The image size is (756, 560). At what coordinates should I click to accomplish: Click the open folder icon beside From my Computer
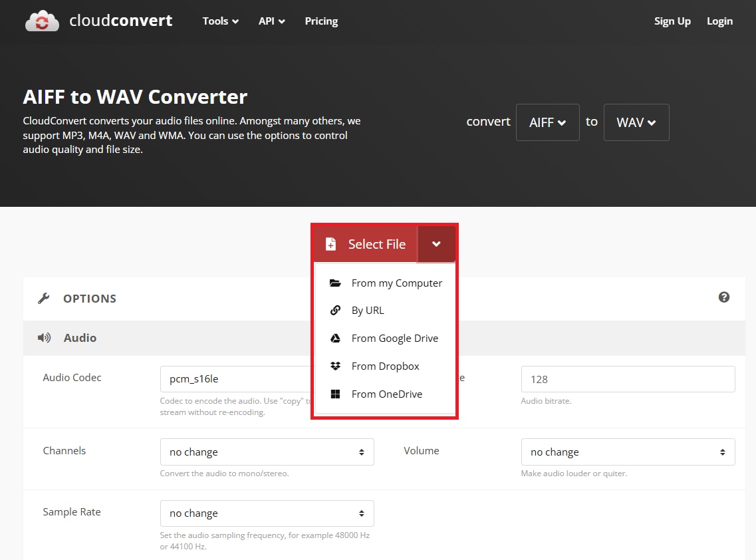click(335, 283)
